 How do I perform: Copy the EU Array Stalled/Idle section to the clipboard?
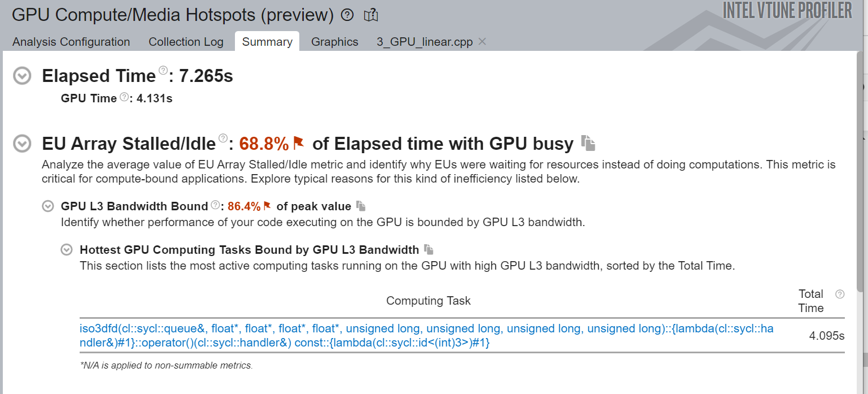coord(588,144)
